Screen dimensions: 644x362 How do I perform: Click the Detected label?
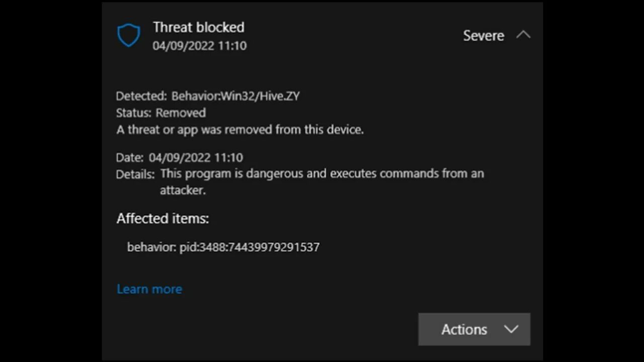(x=141, y=96)
